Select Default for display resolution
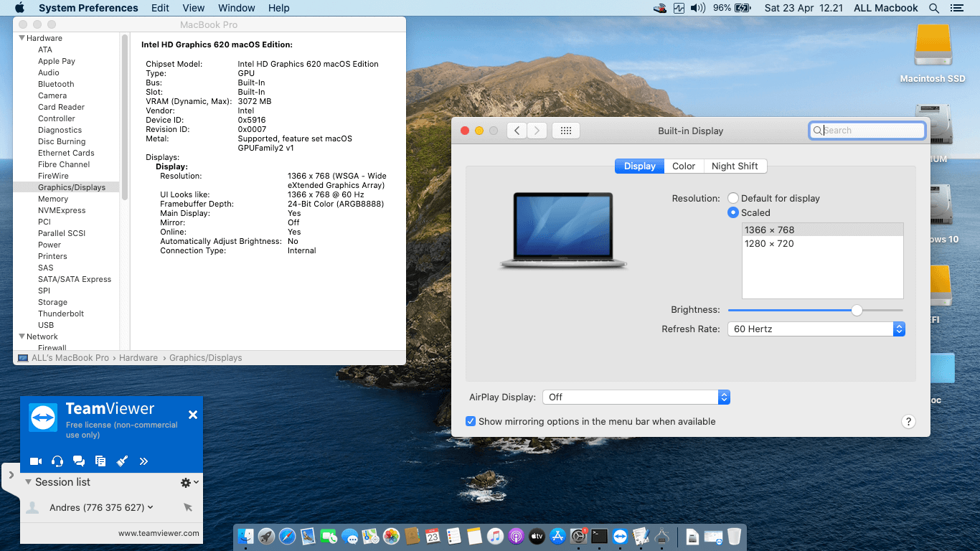Screen dimensions: 980x551 point(733,198)
